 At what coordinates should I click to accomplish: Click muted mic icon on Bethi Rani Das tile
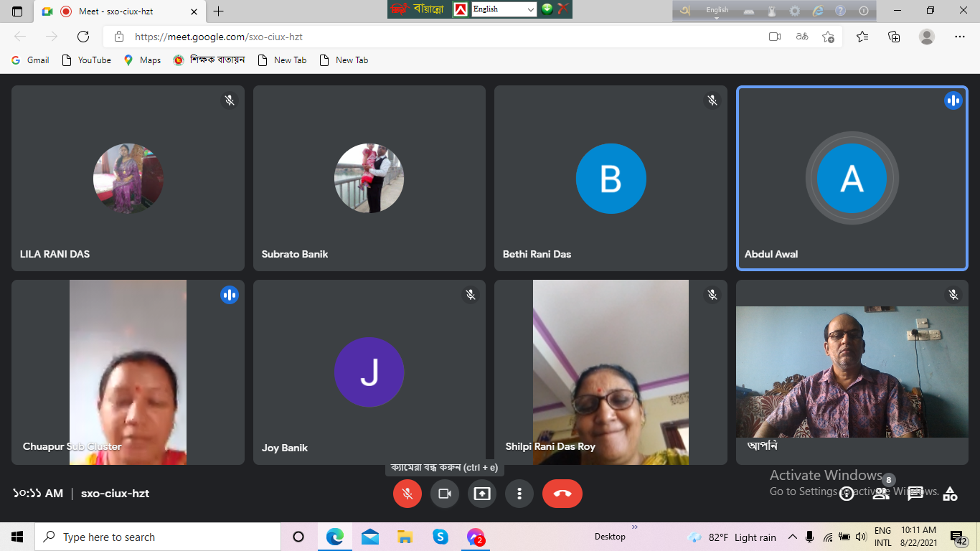[x=712, y=100]
